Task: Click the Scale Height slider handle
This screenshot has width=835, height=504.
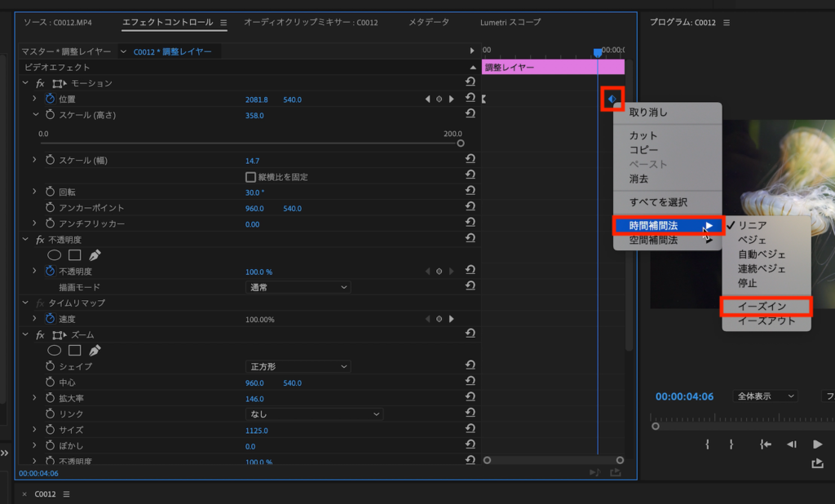Action: tap(461, 143)
